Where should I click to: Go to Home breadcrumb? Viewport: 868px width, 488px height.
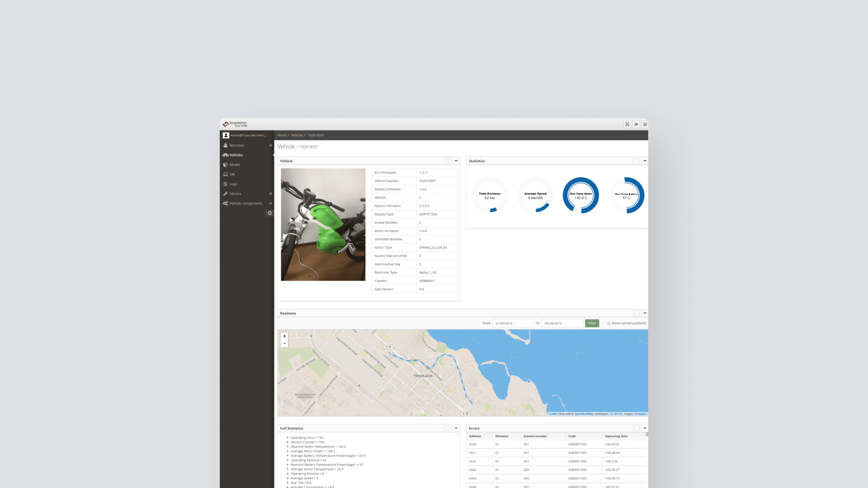pyautogui.click(x=282, y=135)
